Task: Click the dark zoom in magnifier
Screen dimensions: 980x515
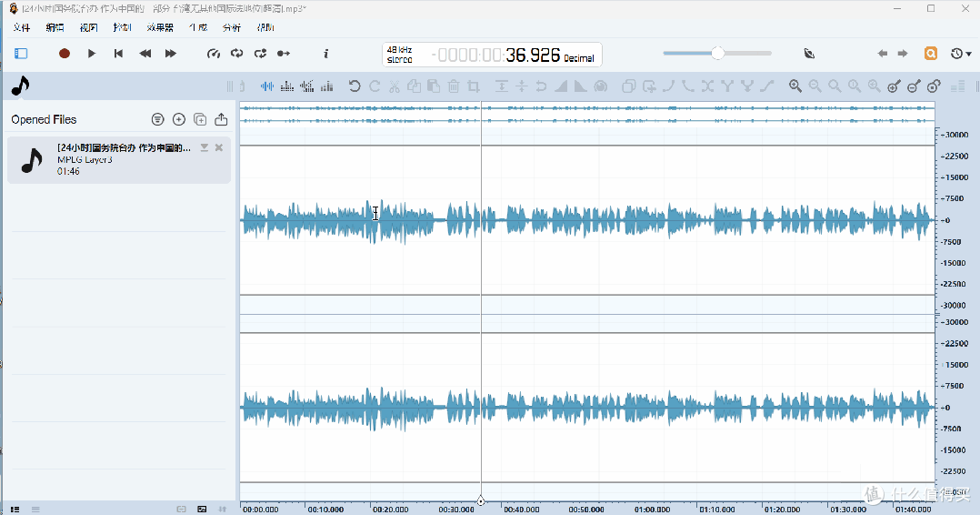Action: tap(795, 86)
